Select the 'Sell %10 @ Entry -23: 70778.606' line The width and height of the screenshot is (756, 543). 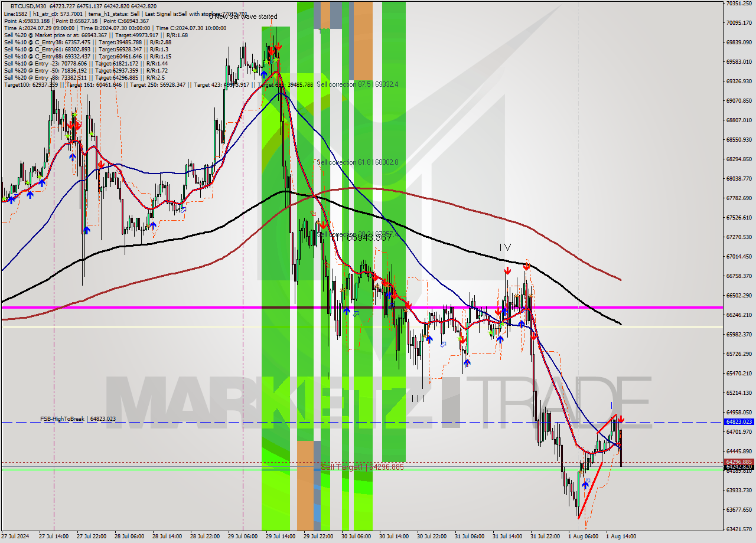click(86, 64)
